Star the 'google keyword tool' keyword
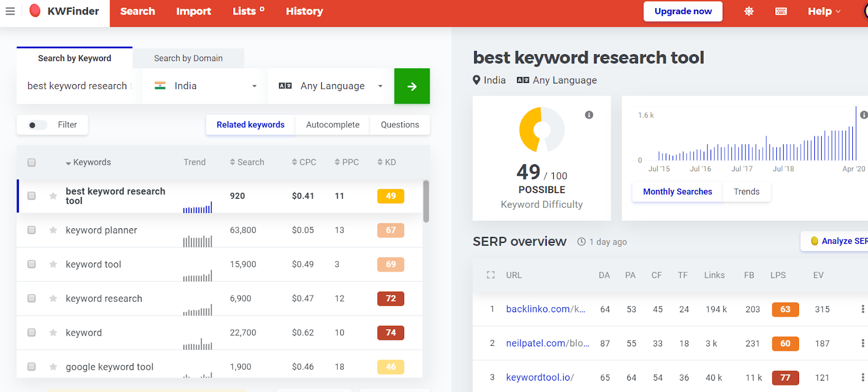Viewport: 868px width, 392px height. (53, 367)
